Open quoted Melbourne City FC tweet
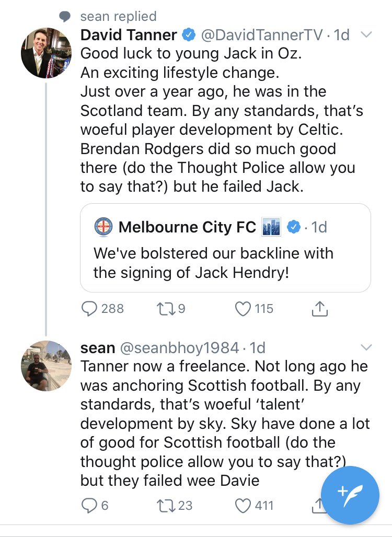The image size is (392, 537). pos(225,248)
